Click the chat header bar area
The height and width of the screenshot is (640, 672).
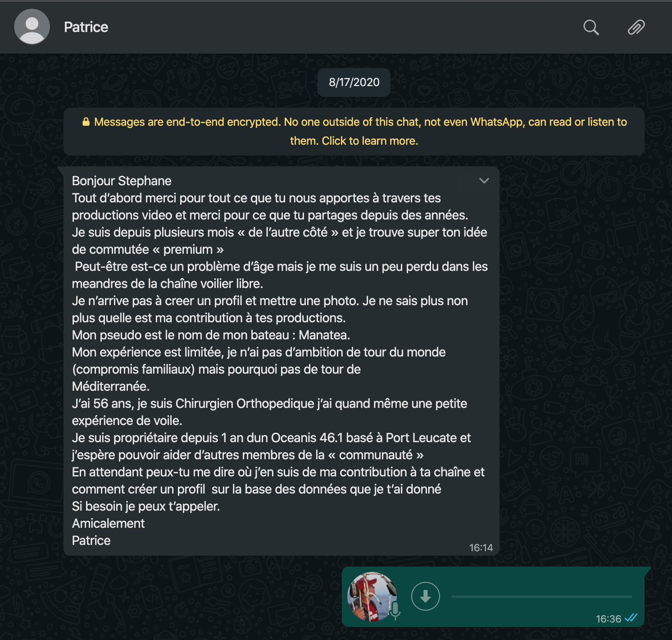click(x=336, y=27)
